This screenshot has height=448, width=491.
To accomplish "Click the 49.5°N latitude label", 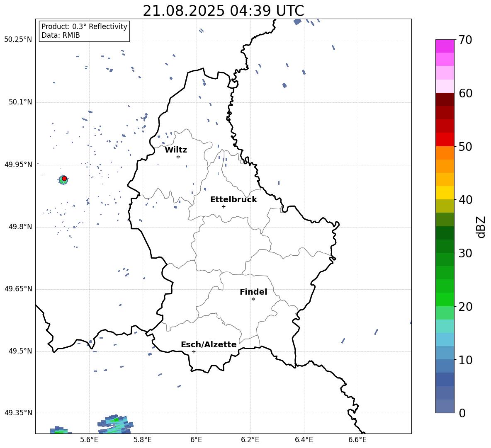I will [20, 351].
